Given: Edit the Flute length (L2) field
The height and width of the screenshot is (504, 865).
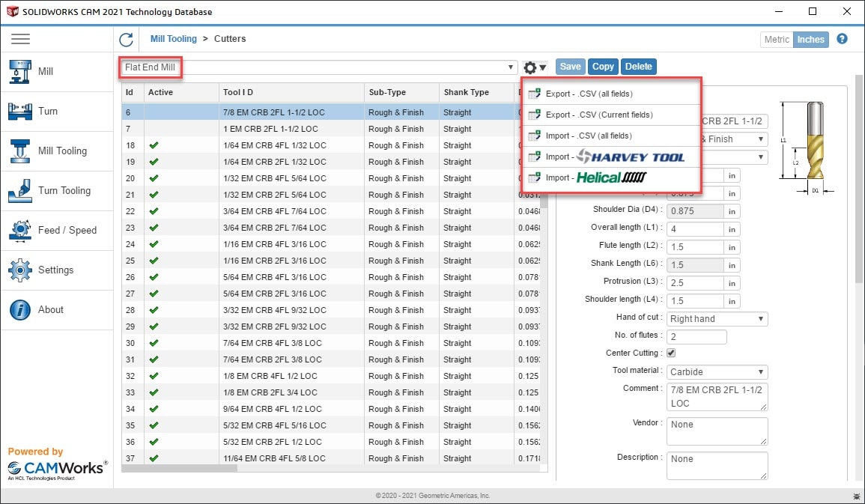Looking at the screenshot, I should point(695,247).
